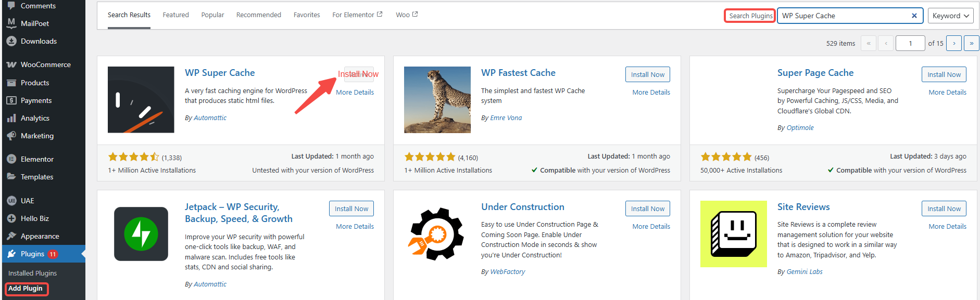
Task: Click the Elementor sidebar icon
Action: [x=11, y=159]
